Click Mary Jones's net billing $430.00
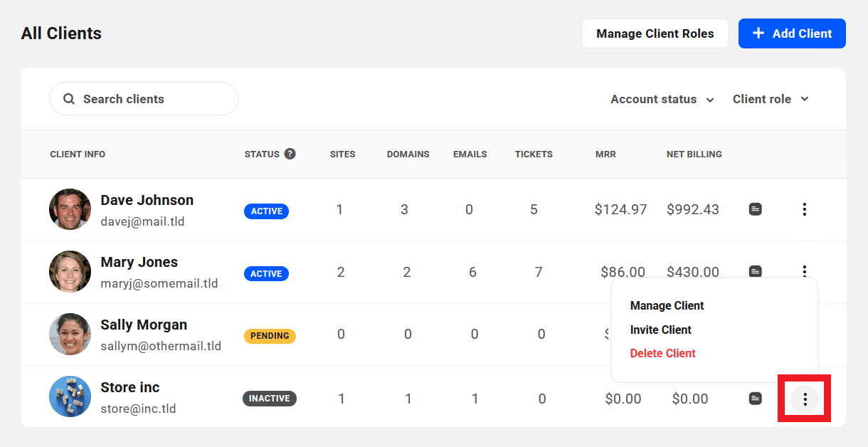This screenshot has height=447, width=868. click(x=693, y=271)
